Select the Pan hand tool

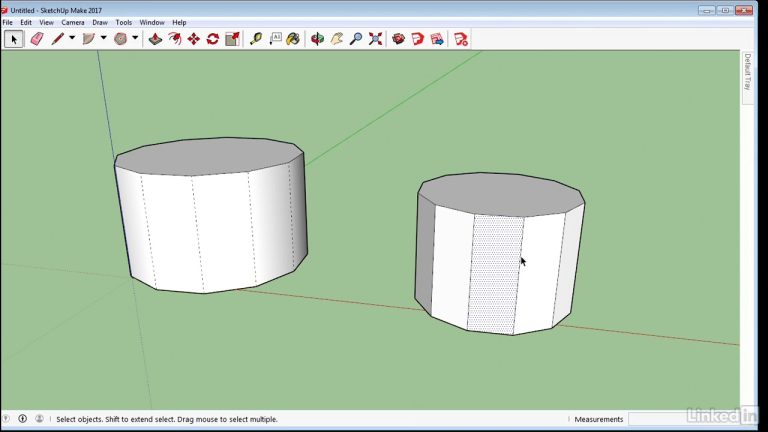click(x=337, y=39)
